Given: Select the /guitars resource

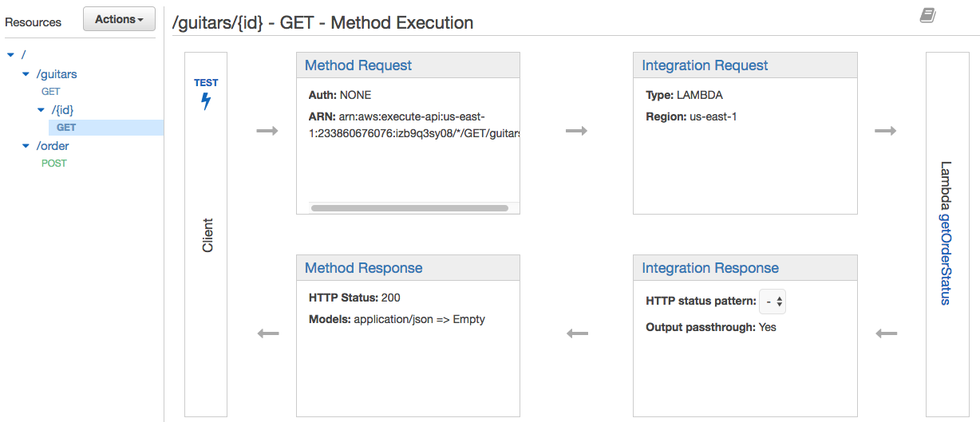Looking at the screenshot, I should click(x=57, y=74).
